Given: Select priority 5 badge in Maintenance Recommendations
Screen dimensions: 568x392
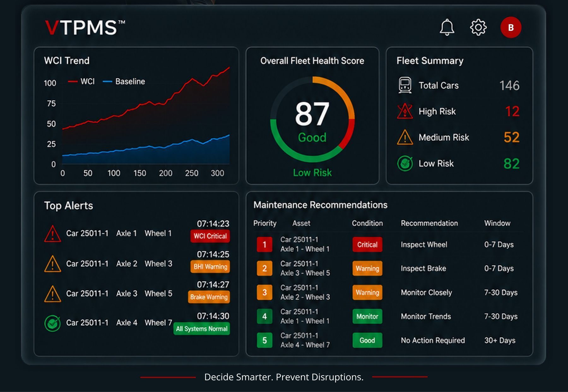Looking at the screenshot, I should tap(264, 340).
